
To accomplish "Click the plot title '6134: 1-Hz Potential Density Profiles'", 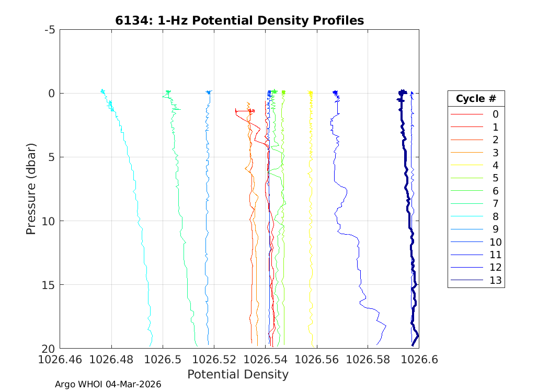I will [239, 20].
